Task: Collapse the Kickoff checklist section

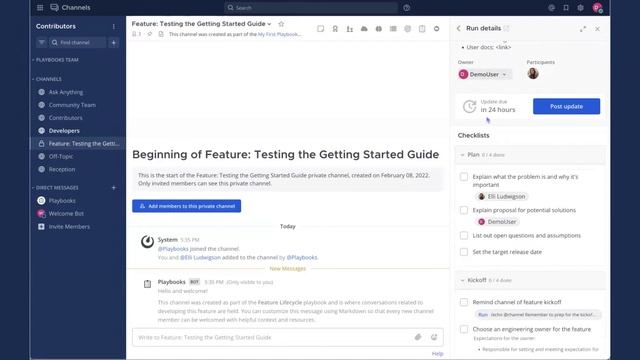Action: pos(462,280)
